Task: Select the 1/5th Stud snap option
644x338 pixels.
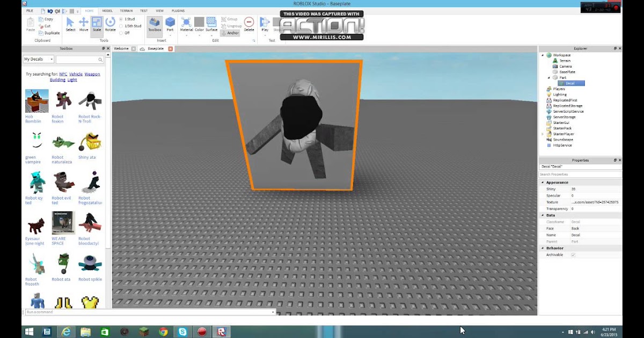Action: [130, 26]
